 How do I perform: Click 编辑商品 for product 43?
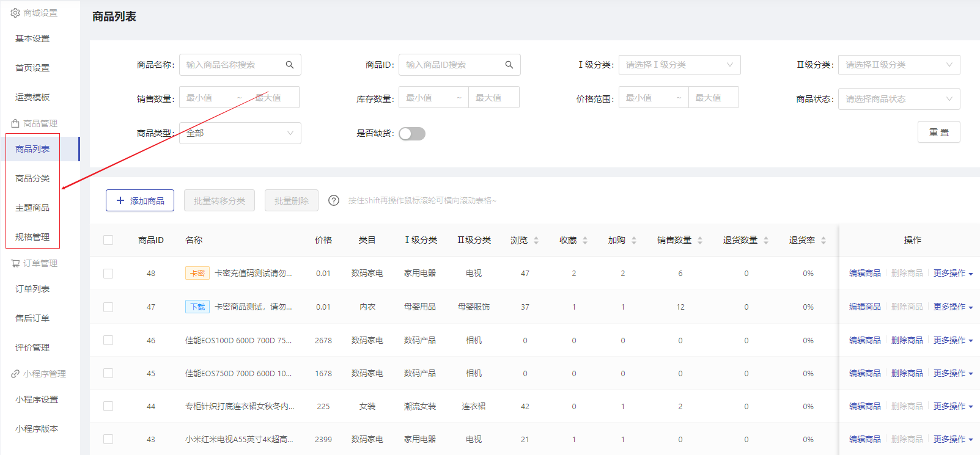pyautogui.click(x=865, y=439)
